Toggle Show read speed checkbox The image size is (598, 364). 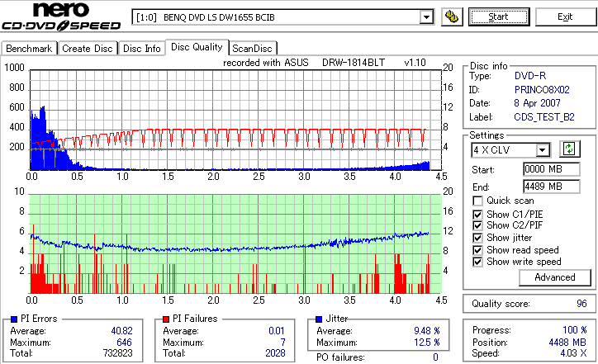pos(477,250)
